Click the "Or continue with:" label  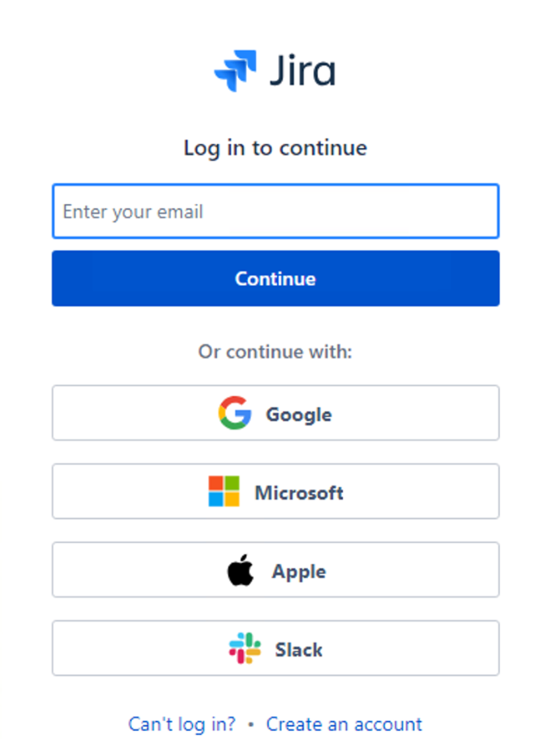[275, 352]
